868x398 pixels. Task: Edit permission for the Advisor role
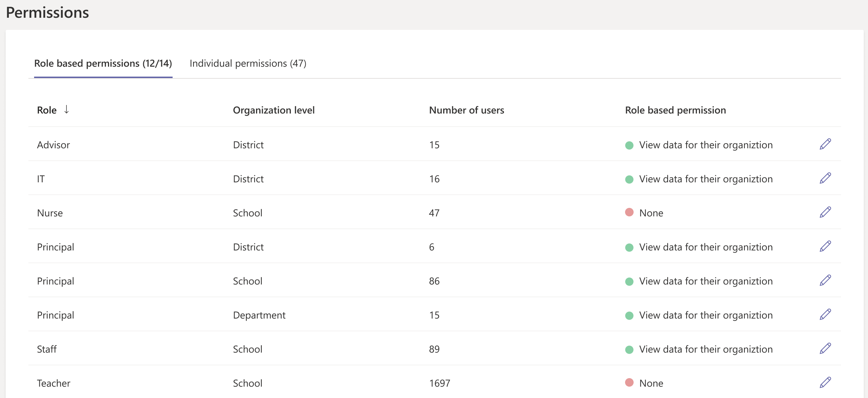(825, 144)
